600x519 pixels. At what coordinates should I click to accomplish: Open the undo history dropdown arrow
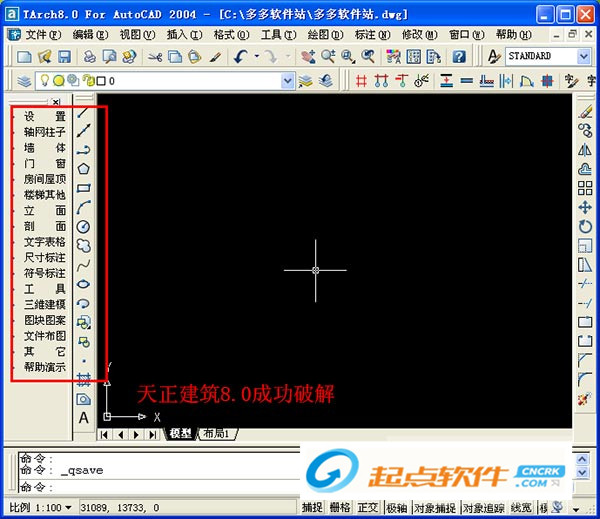[x=257, y=57]
